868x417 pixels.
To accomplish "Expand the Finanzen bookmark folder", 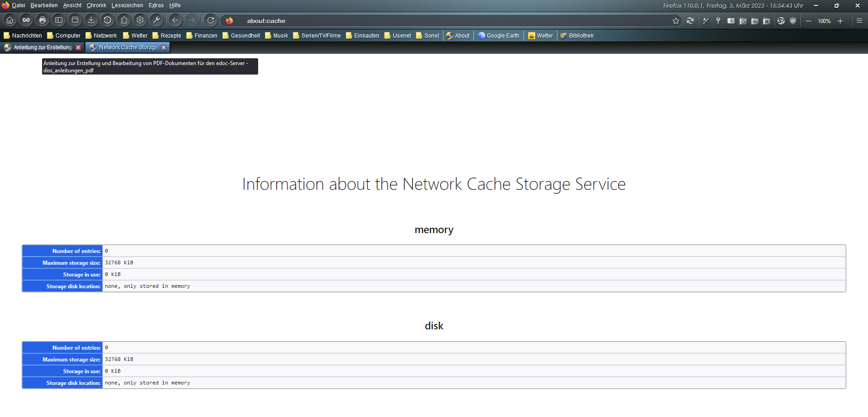I will coord(202,36).
